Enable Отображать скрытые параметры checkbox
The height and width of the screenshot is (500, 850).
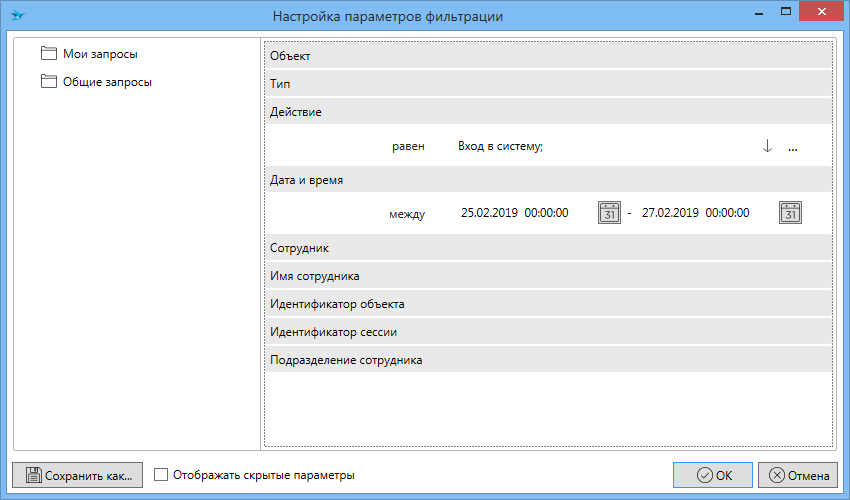tap(162, 476)
